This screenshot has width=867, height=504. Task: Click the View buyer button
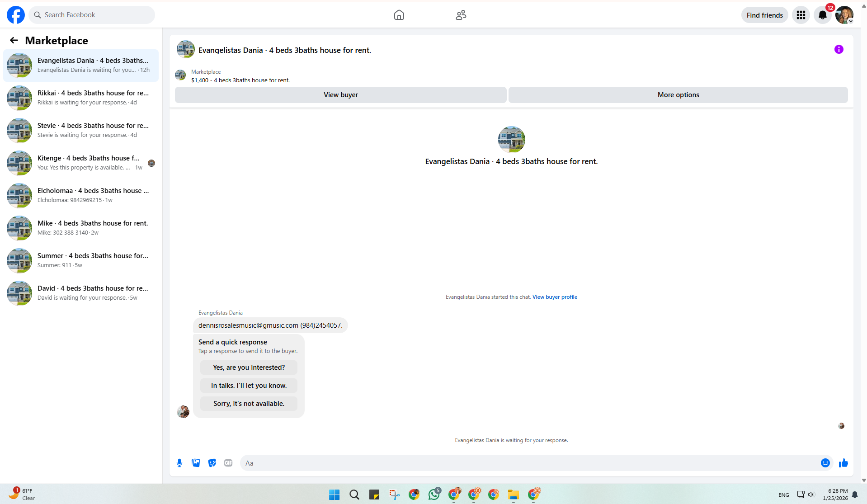[x=340, y=95]
